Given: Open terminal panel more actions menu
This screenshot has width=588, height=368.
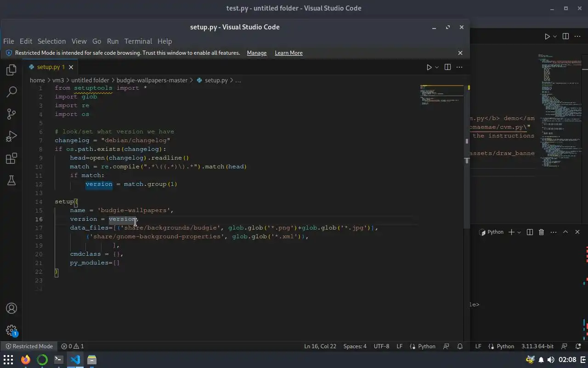Looking at the screenshot, I should pos(553,232).
